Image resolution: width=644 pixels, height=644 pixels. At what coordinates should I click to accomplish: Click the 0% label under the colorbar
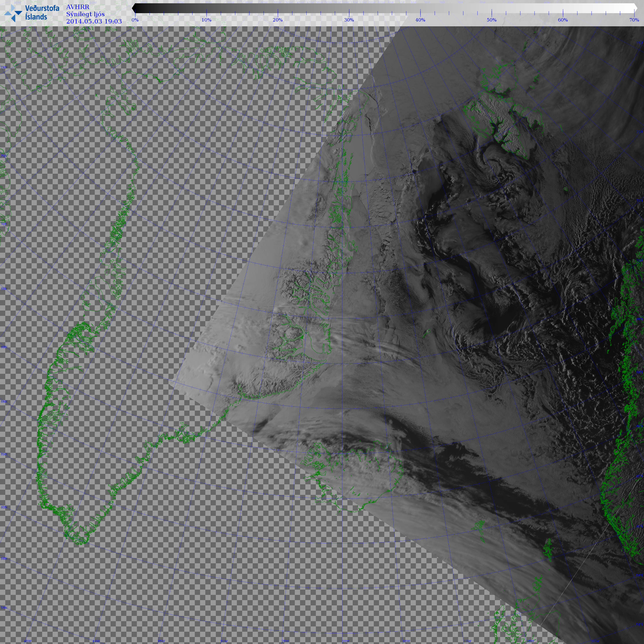click(x=135, y=20)
